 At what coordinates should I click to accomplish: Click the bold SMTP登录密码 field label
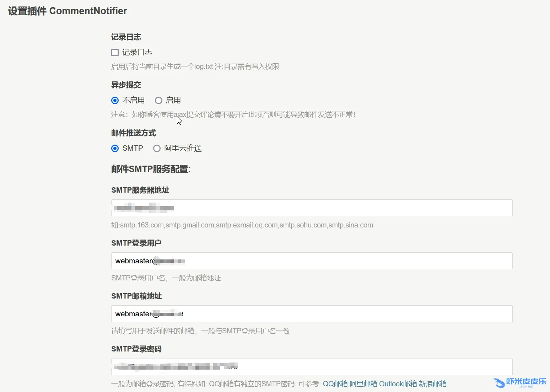pyautogui.click(x=136, y=349)
